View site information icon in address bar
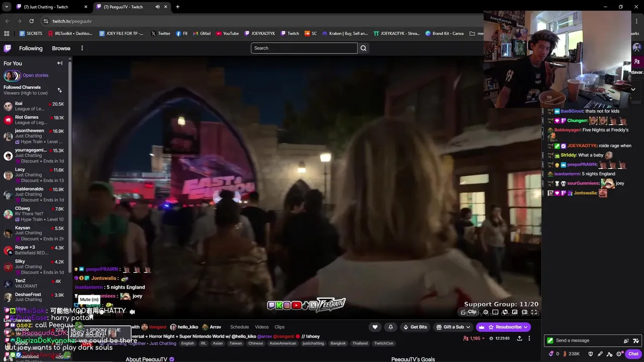 pyautogui.click(x=46, y=21)
